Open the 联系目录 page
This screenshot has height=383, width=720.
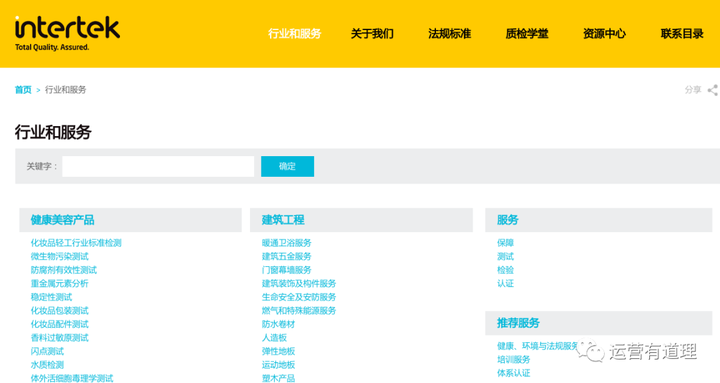click(682, 34)
